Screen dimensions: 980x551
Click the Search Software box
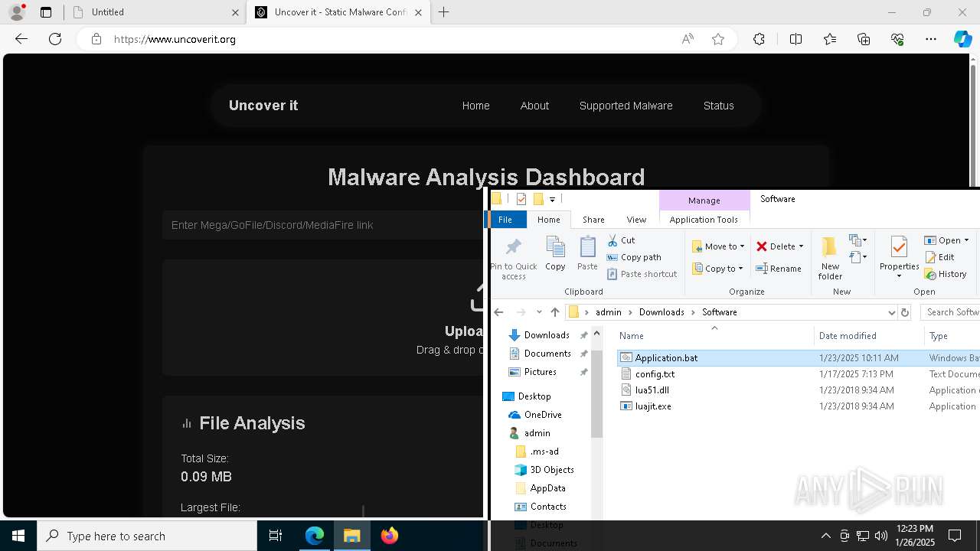pyautogui.click(x=949, y=312)
